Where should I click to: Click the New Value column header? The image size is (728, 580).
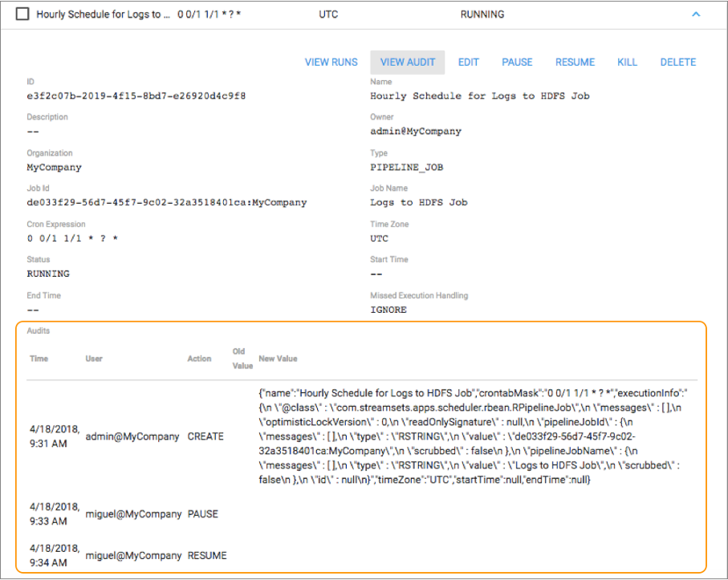(x=278, y=359)
